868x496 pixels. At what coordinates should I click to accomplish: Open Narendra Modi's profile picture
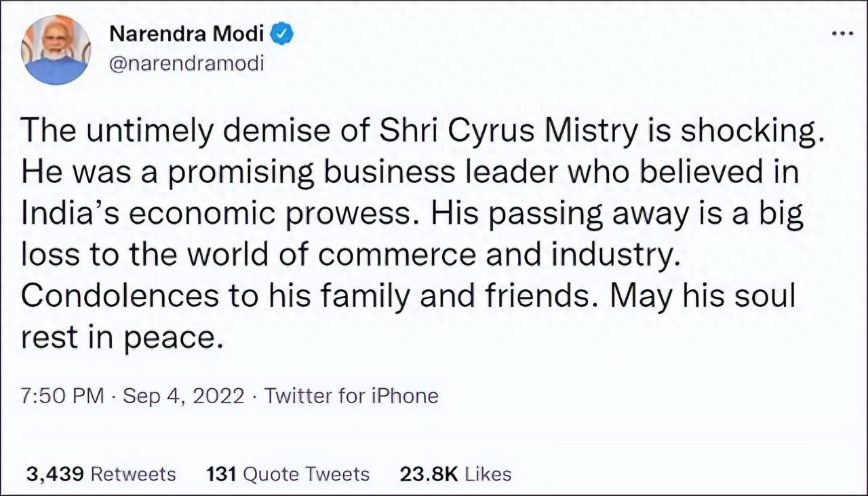point(56,51)
